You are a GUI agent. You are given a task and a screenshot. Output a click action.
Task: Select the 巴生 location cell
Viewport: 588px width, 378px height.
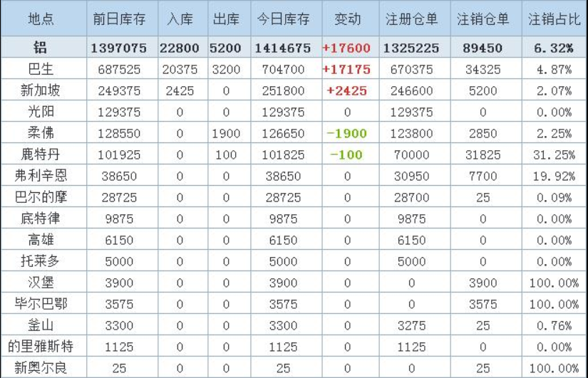pyautogui.click(x=41, y=70)
